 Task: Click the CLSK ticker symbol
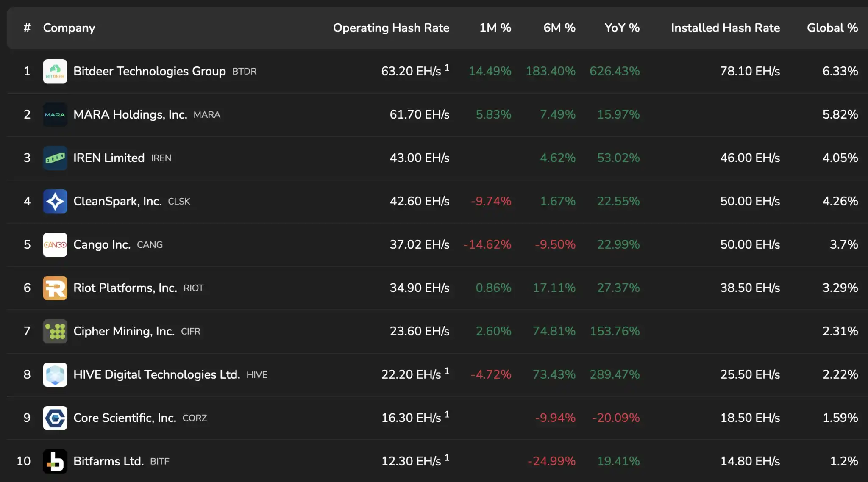click(x=179, y=202)
